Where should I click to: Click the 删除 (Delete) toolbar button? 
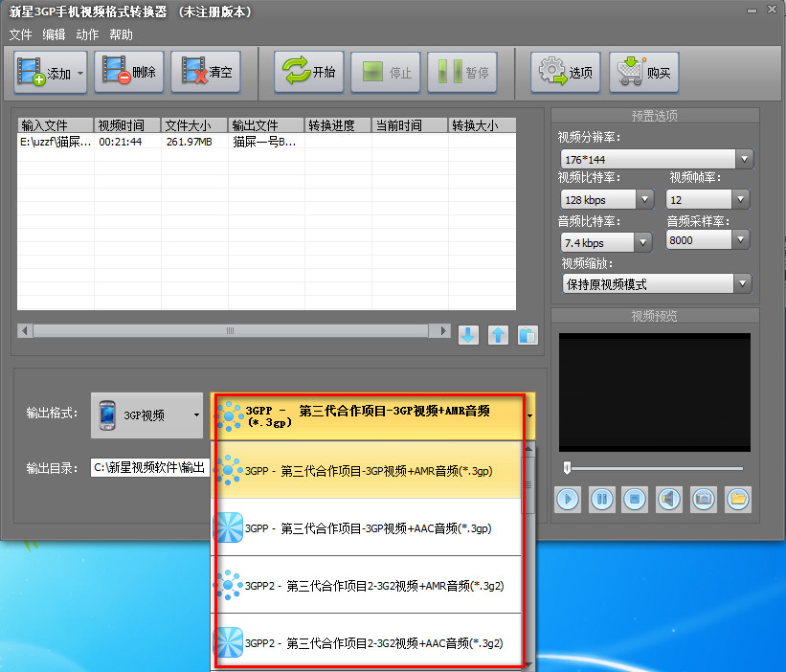[x=129, y=73]
